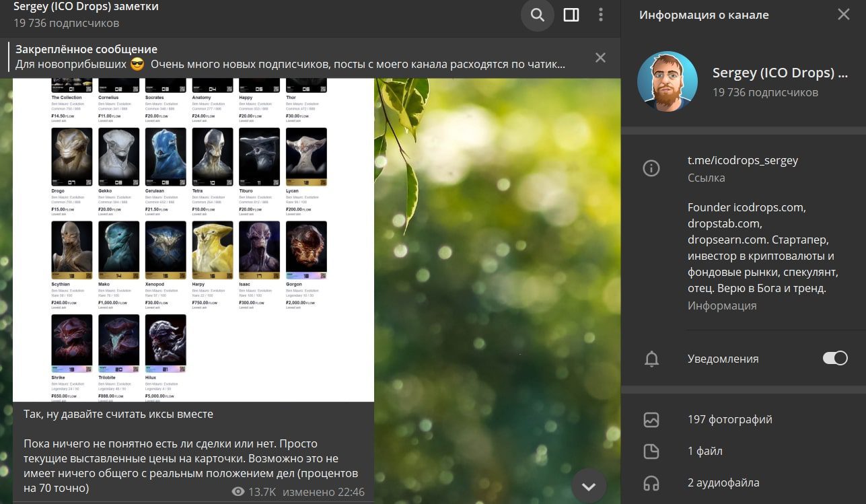
Task: Click the Уведомления label text
Action: (723, 359)
